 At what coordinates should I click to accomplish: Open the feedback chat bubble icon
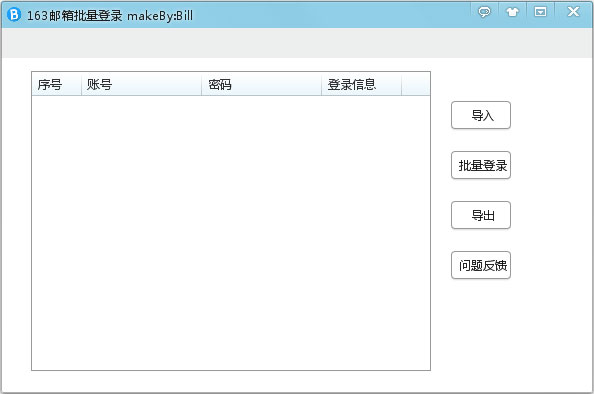(484, 12)
